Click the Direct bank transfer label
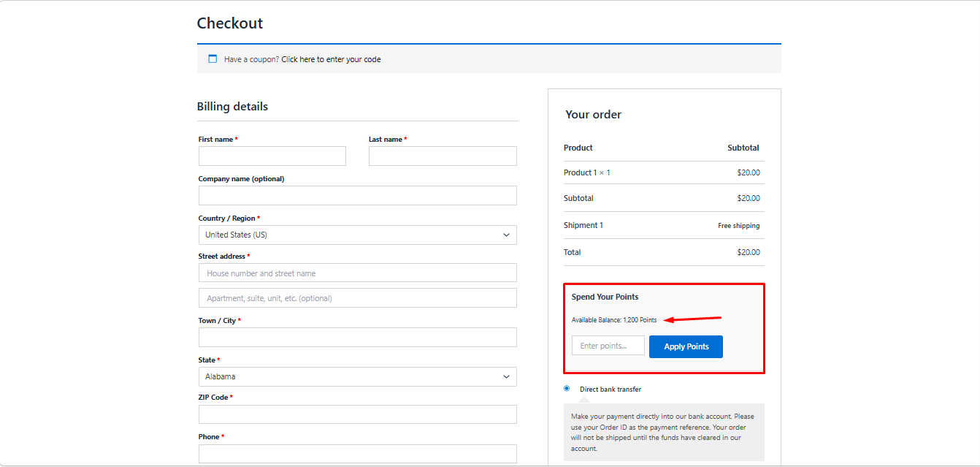The height and width of the screenshot is (467, 980). pos(610,390)
